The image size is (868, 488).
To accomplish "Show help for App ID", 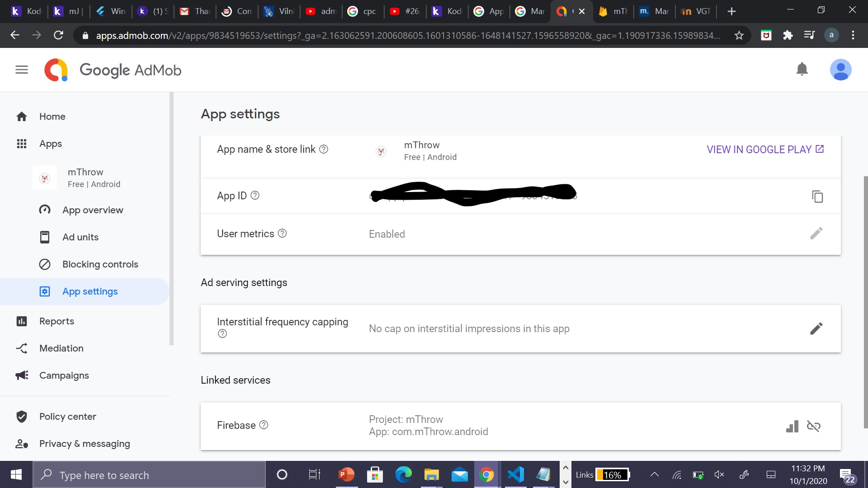I will pyautogui.click(x=255, y=195).
